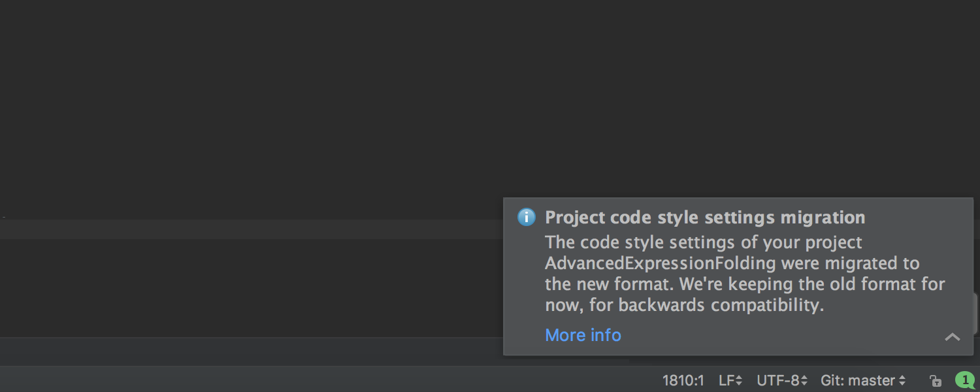Click the 1810:1 cursor position indicator
Screen dimensions: 980x392
click(683, 380)
